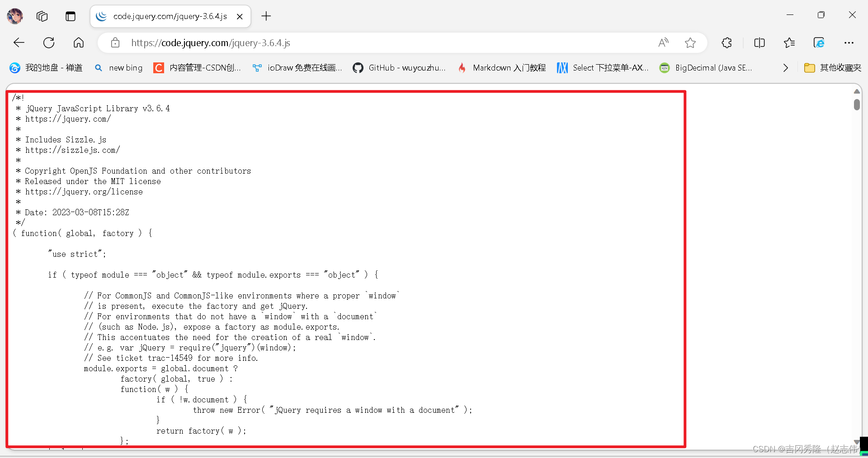Open the tab actions menu icon

[71, 16]
